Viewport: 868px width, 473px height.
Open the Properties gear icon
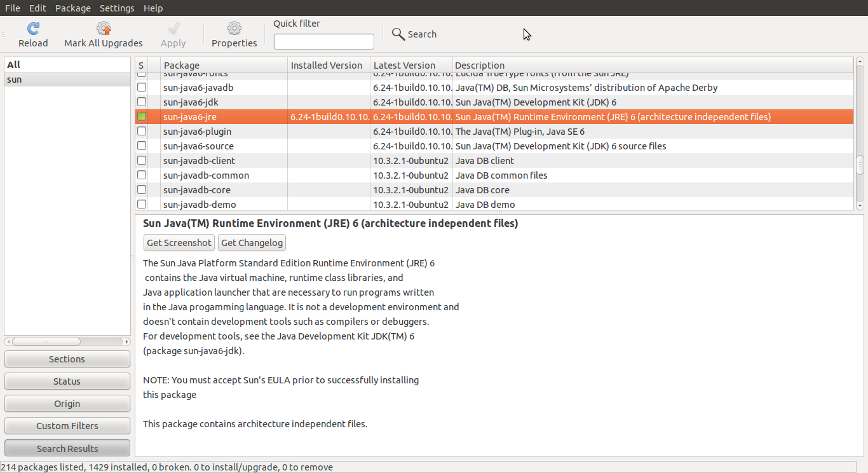pos(234,29)
